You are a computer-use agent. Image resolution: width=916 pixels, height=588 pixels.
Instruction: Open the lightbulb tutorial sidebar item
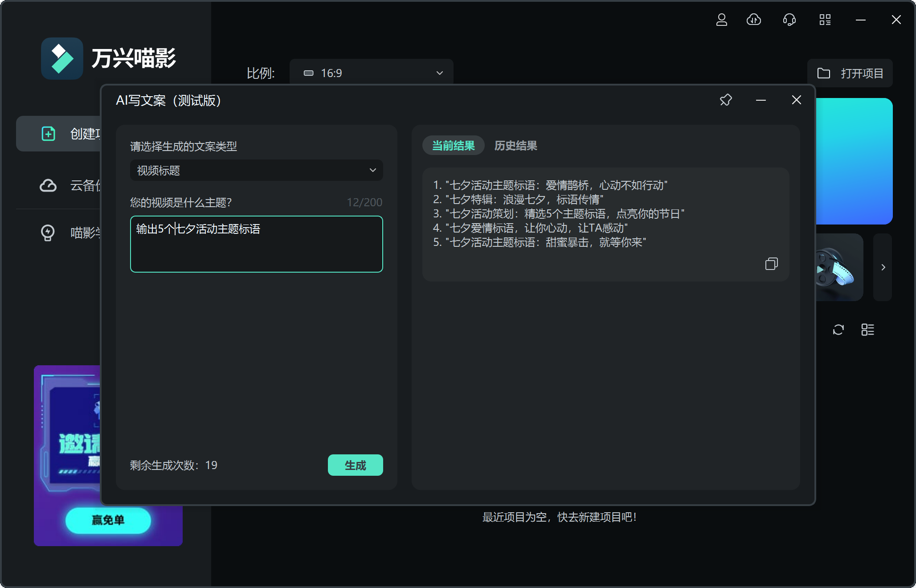[x=48, y=233]
